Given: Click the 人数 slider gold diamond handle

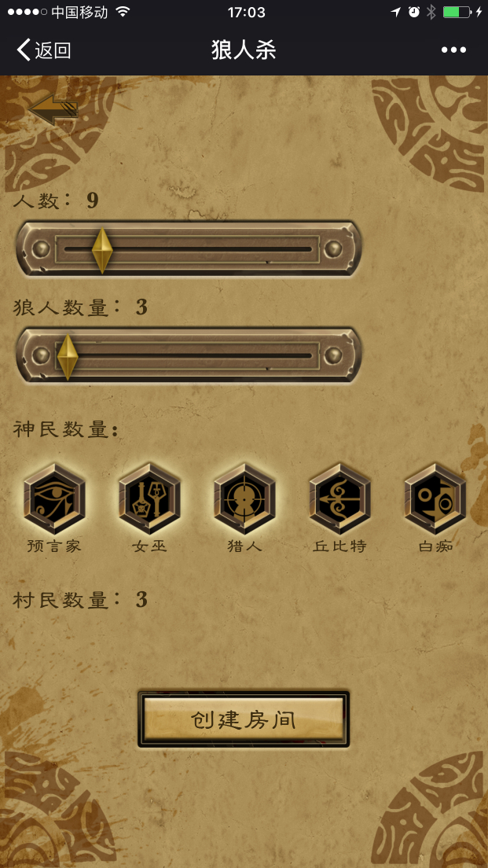Looking at the screenshot, I should (x=102, y=250).
